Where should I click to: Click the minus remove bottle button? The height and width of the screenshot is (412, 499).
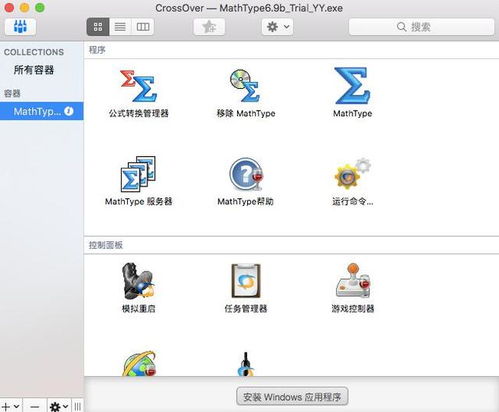(35, 406)
